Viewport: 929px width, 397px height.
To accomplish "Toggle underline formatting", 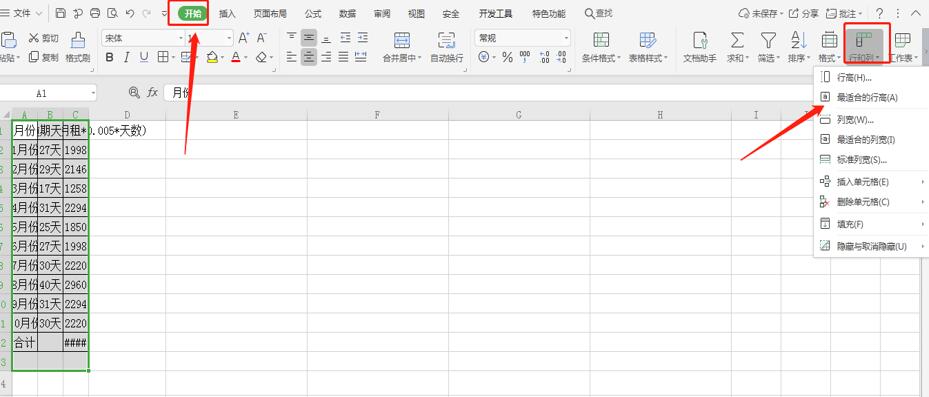I will pos(143,57).
